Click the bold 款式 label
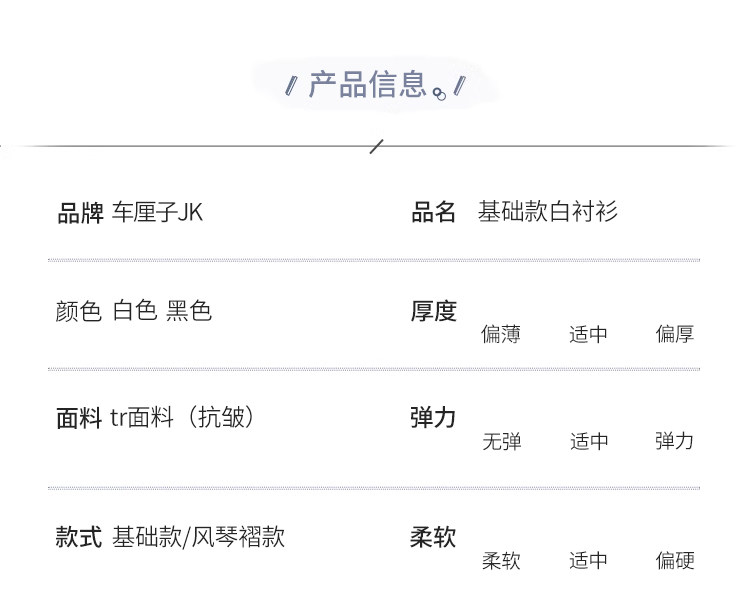Screen dimensions: 750x615 [x=79, y=537]
